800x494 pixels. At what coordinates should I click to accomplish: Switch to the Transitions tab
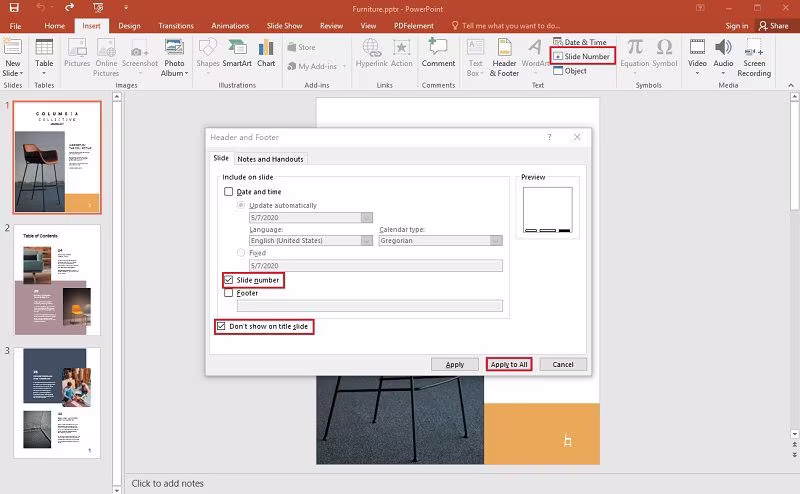176,26
